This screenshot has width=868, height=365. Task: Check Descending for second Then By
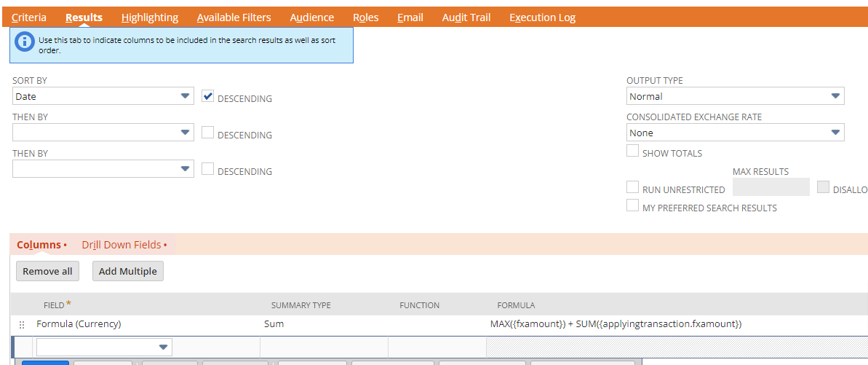207,169
